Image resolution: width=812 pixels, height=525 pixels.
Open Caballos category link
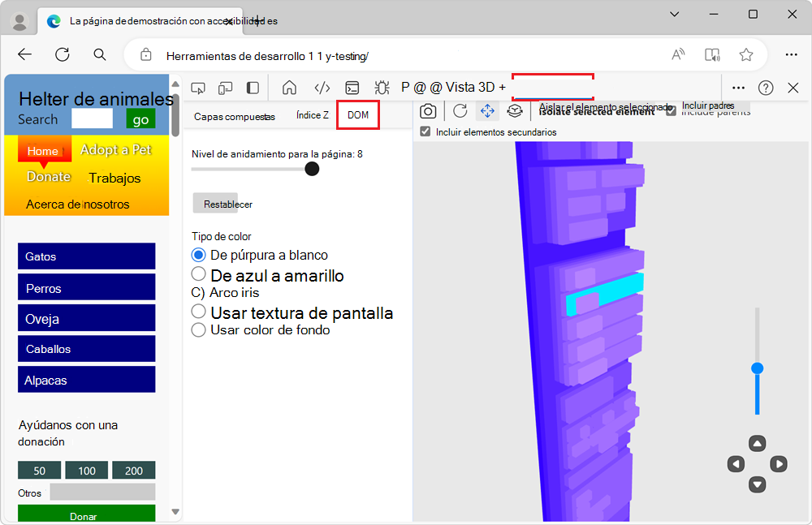87,348
